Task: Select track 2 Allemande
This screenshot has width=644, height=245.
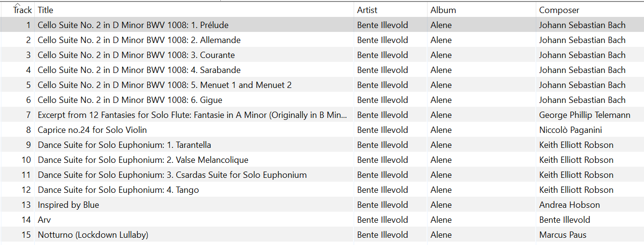Action: click(x=139, y=40)
